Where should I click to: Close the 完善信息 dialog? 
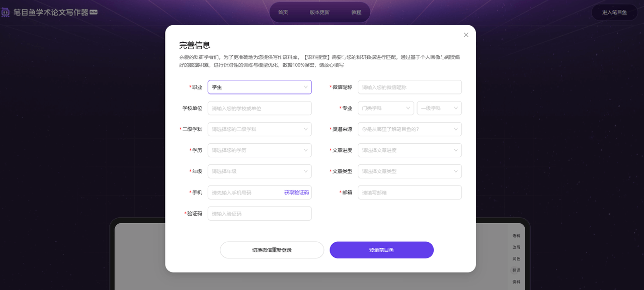(466, 35)
